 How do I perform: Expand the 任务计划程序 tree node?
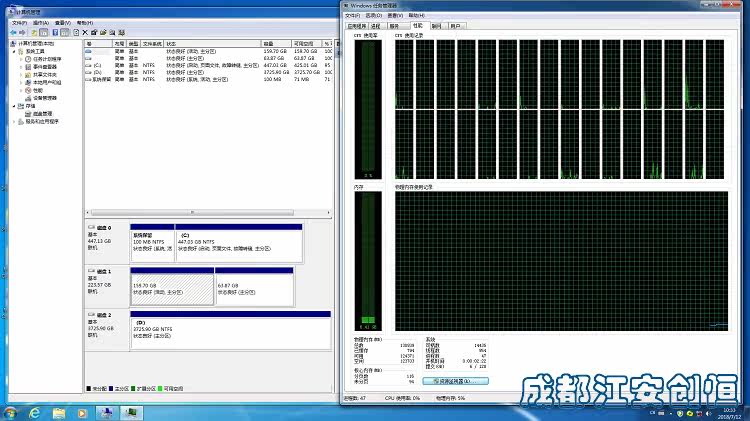21,59
